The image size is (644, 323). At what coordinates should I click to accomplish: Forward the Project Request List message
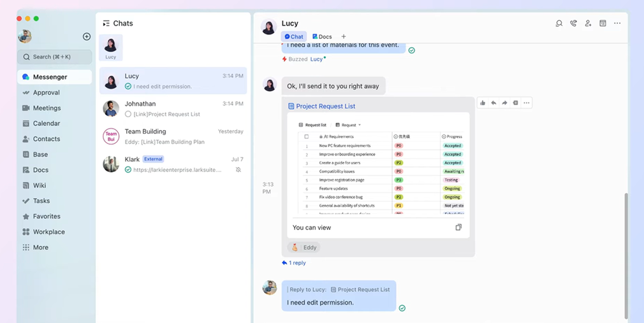(x=504, y=103)
